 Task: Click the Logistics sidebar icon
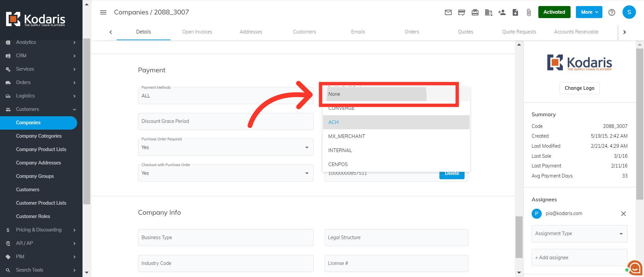pos(8,96)
